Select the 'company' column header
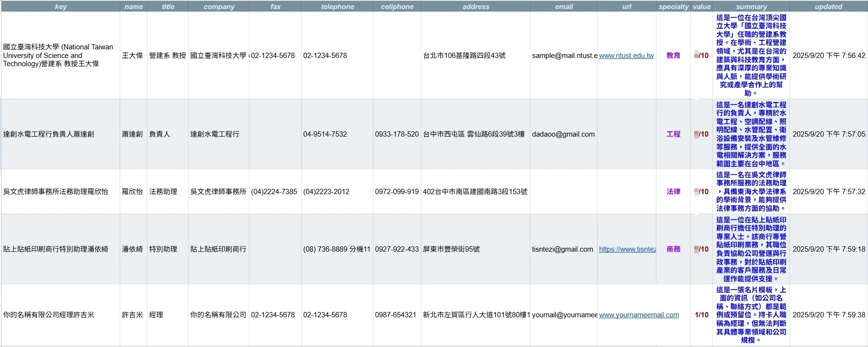Image resolution: width=868 pixels, height=347 pixels. coord(219,6)
